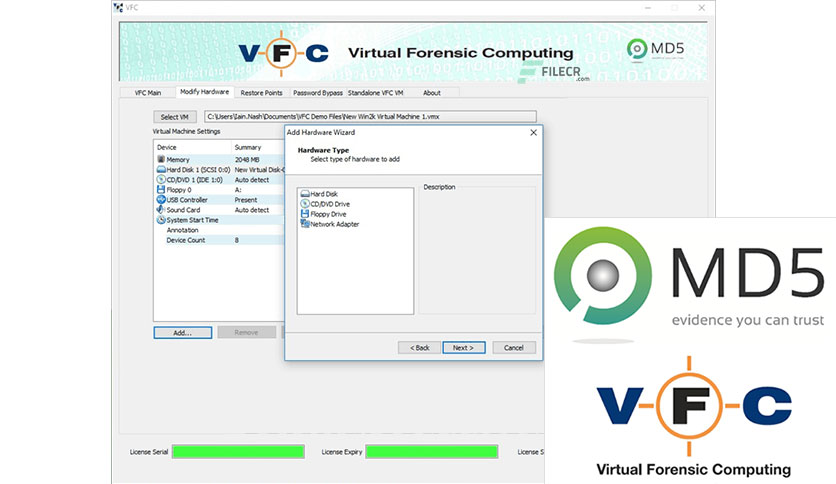Click the Memory device icon
This screenshot has height=484, width=836.
pos(161,159)
